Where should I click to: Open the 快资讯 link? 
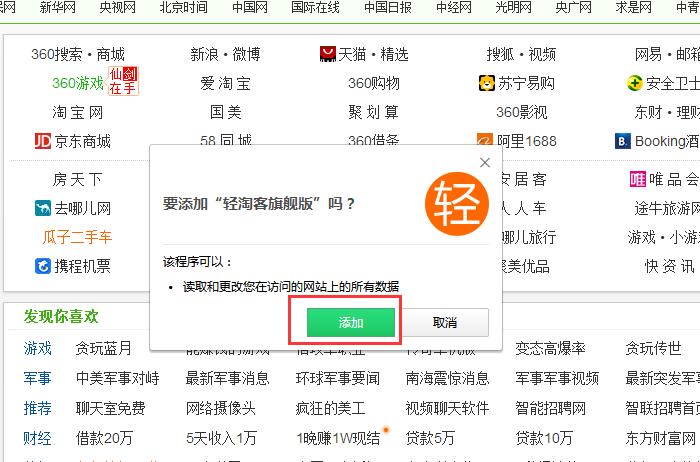(670, 266)
